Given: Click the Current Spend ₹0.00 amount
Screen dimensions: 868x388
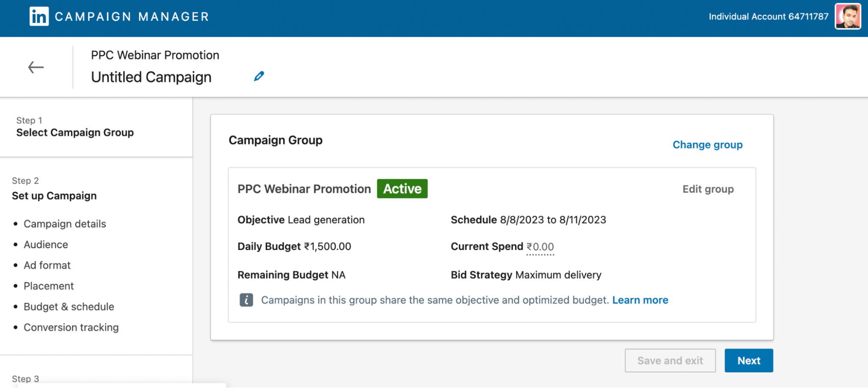Looking at the screenshot, I should pos(540,247).
